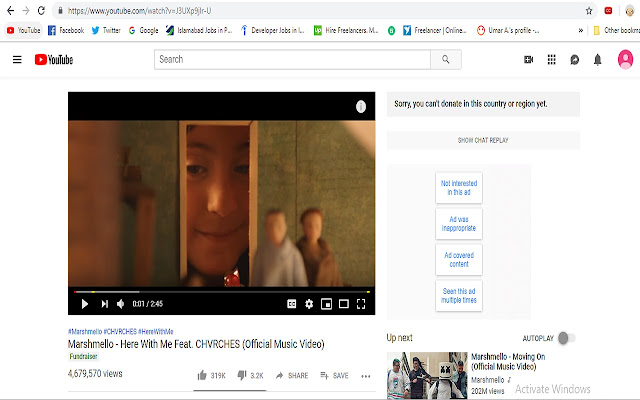Select Ad covered content

[x=459, y=260]
